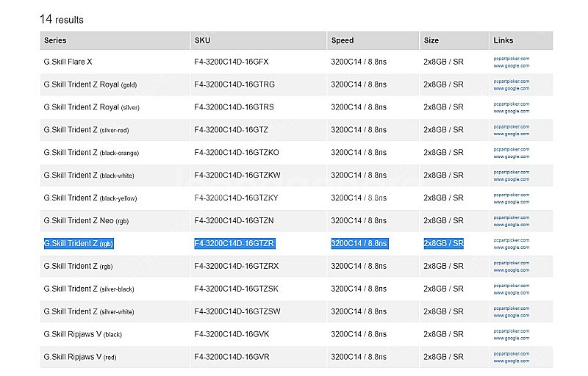588x376 pixels.
Task: Click SKU 'F4-3200C14D-16GTZSK'
Action: tap(237, 289)
